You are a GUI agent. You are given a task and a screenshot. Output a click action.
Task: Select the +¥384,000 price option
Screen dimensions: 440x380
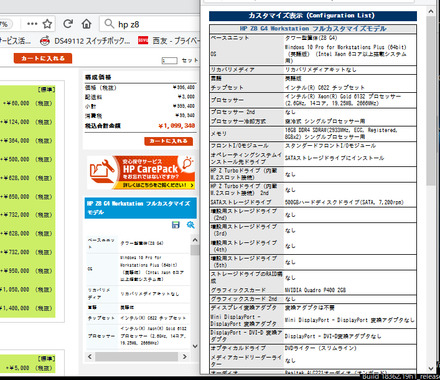[x=27, y=141]
